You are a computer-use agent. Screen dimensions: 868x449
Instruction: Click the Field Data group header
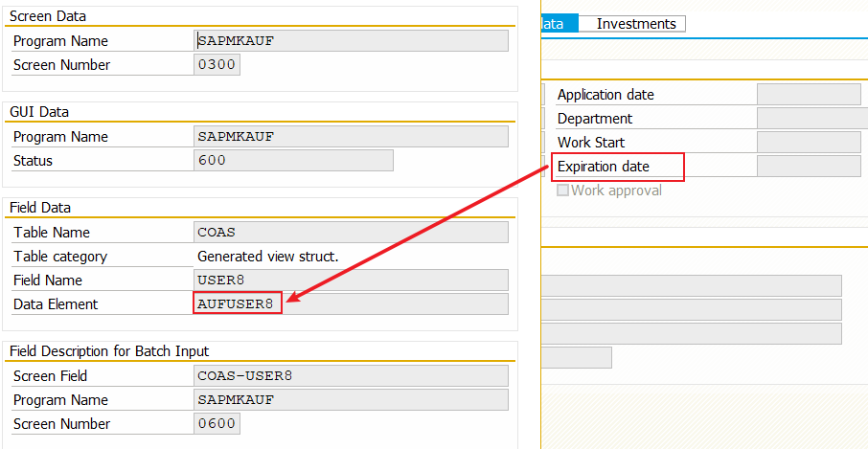(40, 208)
